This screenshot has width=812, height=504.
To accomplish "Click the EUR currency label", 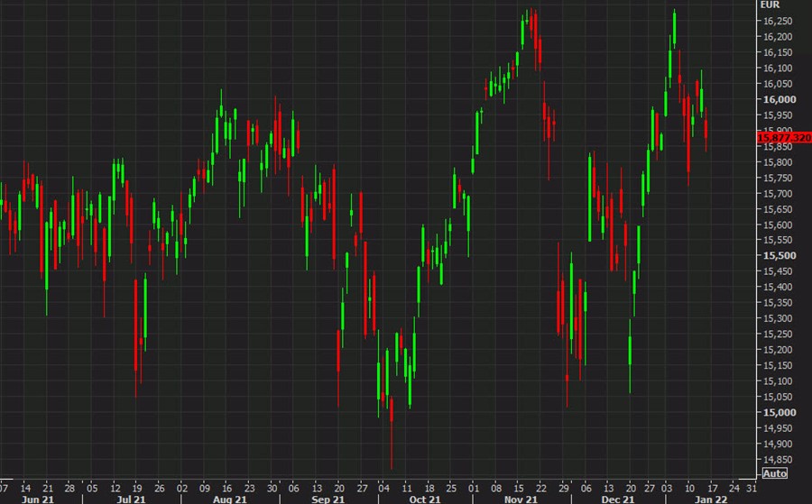I will coord(770,5).
